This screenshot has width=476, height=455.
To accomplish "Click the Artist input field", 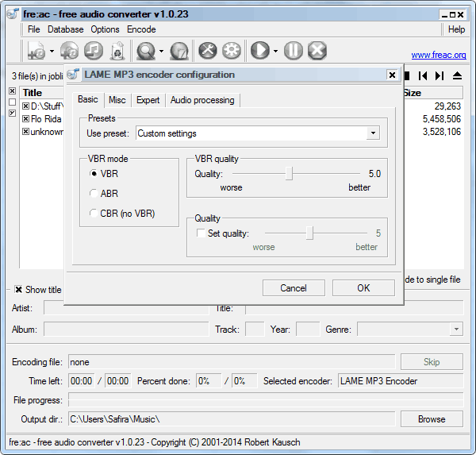I will tap(126, 308).
